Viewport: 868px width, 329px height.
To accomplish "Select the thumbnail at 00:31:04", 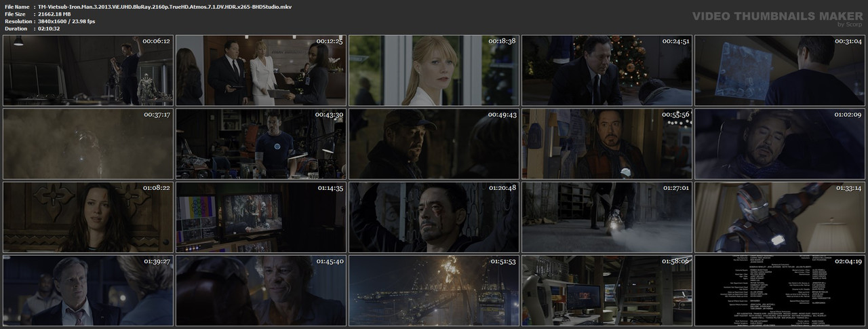I will pos(779,70).
